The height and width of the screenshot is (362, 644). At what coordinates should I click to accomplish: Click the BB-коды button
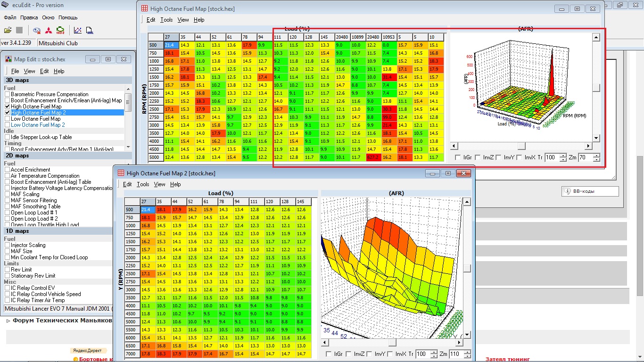(x=590, y=191)
